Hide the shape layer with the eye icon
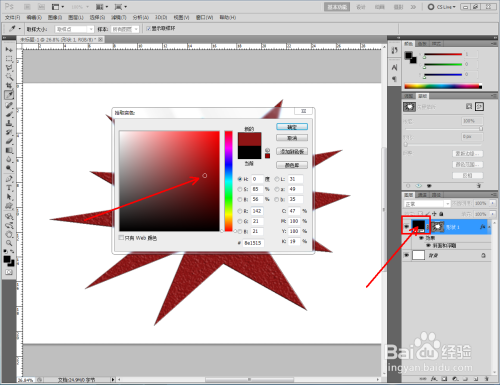This screenshot has width=500, height=385. tap(406, 227)
